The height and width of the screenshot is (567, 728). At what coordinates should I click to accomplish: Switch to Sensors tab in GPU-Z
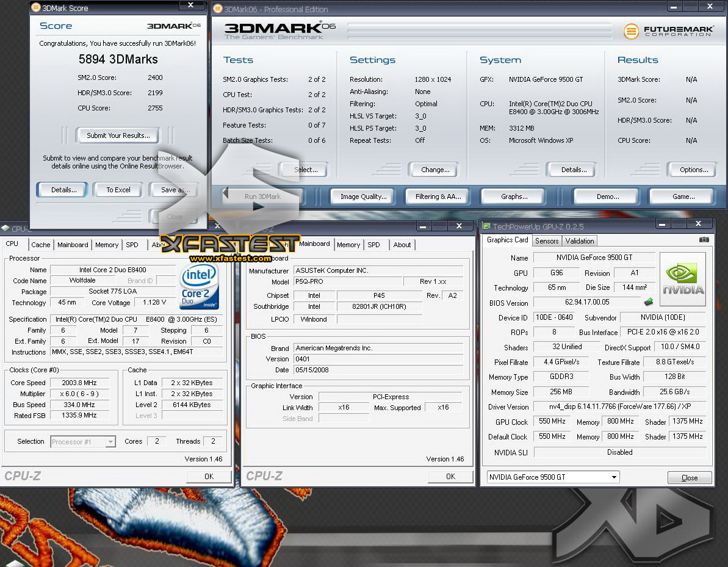547,240
